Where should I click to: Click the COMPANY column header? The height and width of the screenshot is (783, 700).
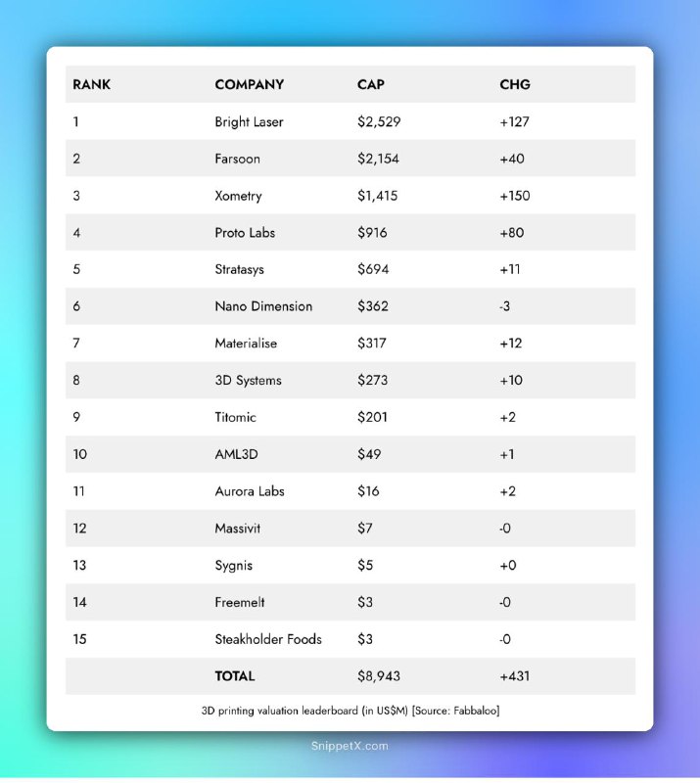(250, 84)
